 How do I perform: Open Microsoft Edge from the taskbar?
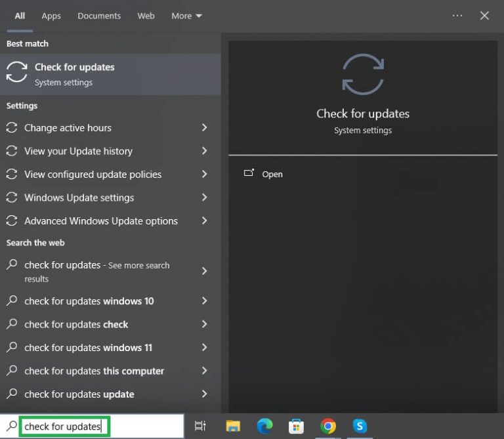265,427
